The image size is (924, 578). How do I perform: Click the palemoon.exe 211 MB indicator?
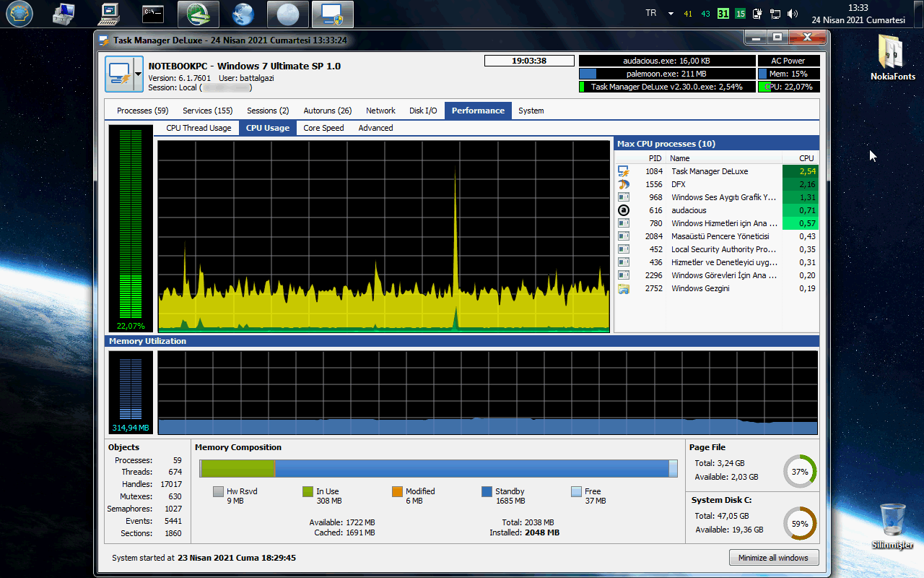[666, 74]
